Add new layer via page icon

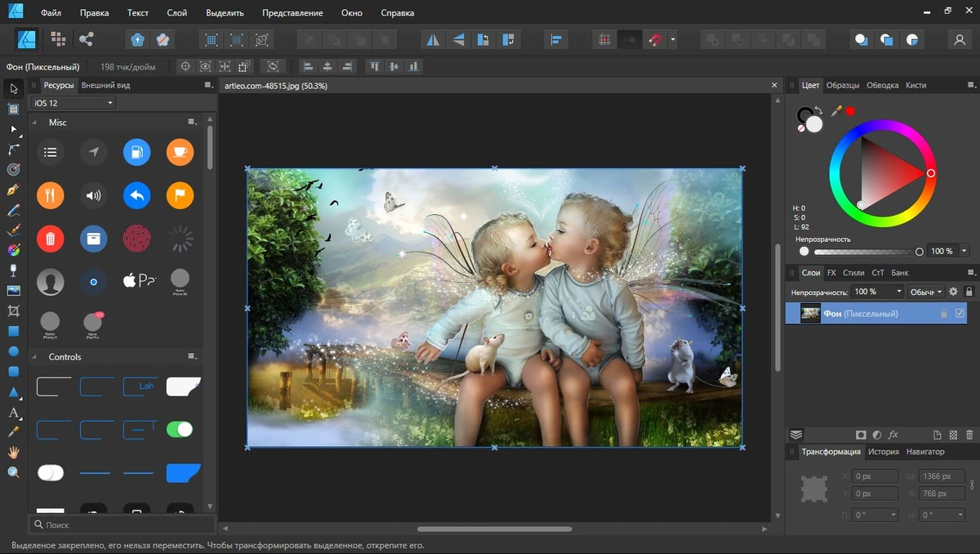[938, 436]
